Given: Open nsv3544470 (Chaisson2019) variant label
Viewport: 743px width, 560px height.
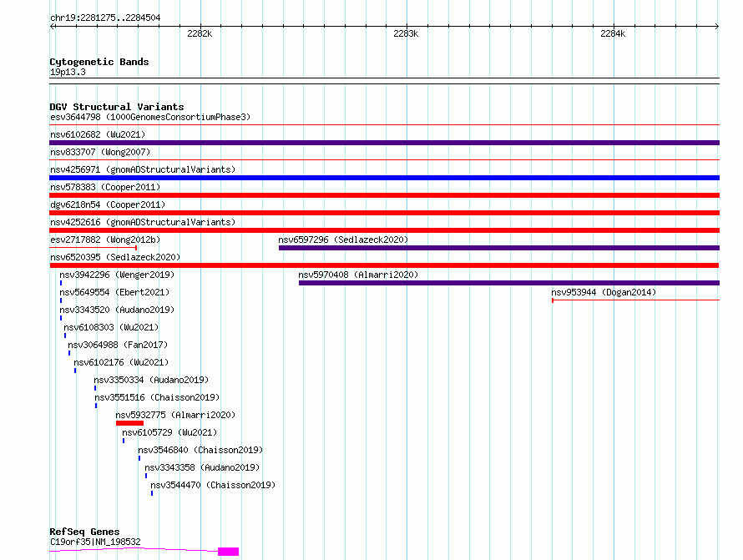Looking at the screenshot, I should point(213,485).
